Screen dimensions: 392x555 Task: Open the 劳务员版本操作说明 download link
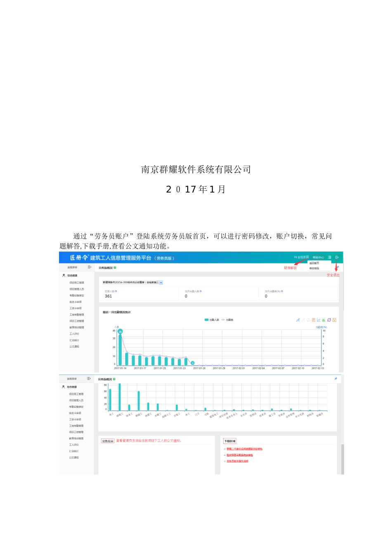pos(237,461)
